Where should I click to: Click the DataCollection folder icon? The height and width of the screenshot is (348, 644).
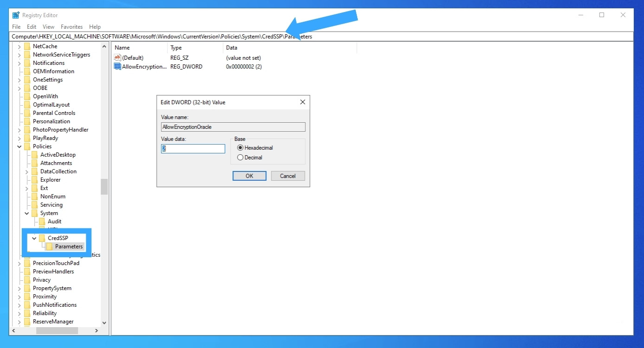coord(34,171)
